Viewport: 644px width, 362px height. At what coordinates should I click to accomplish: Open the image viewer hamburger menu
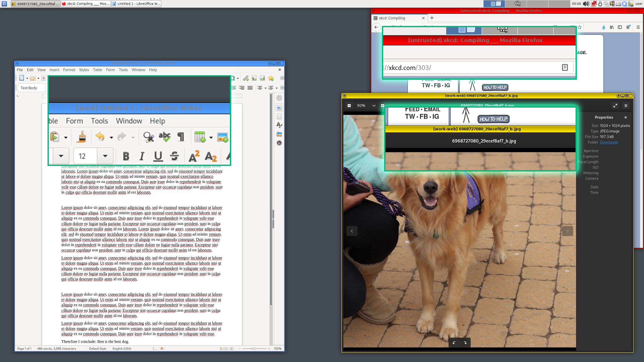point(626,106)
